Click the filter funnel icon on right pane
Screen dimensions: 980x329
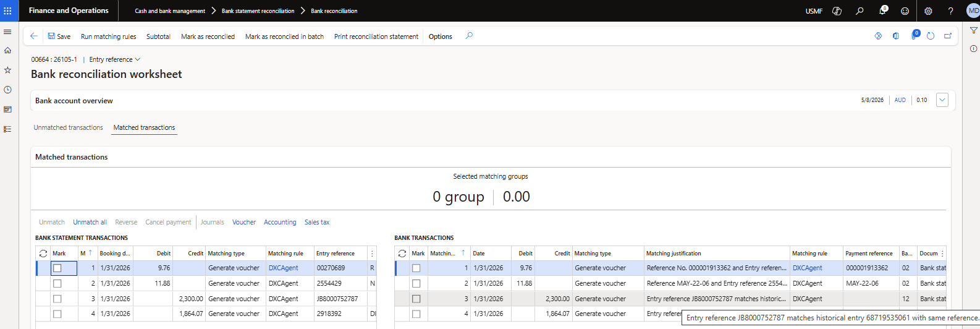973,30
